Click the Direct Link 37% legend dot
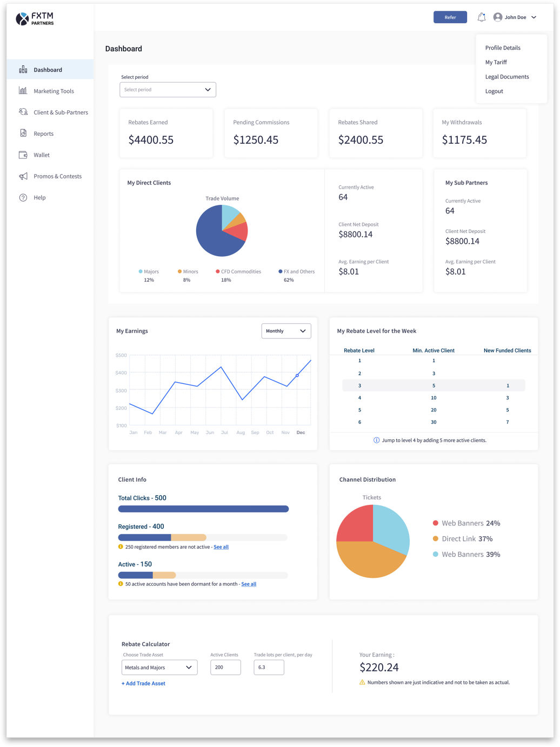560x747 pixels. click(435, 538)
